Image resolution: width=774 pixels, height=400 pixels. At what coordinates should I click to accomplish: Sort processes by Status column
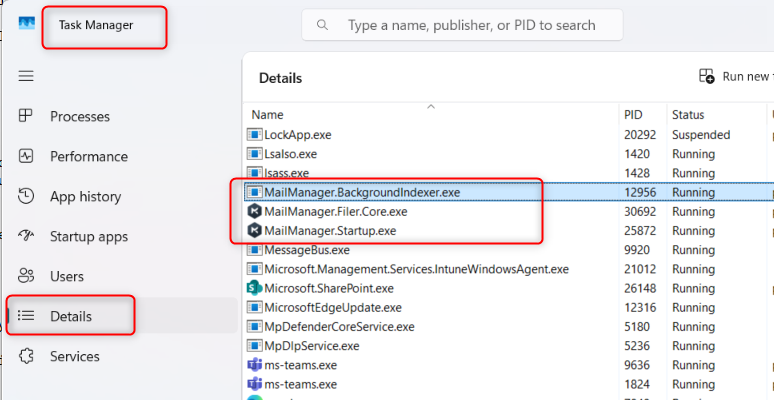(688, 115)
